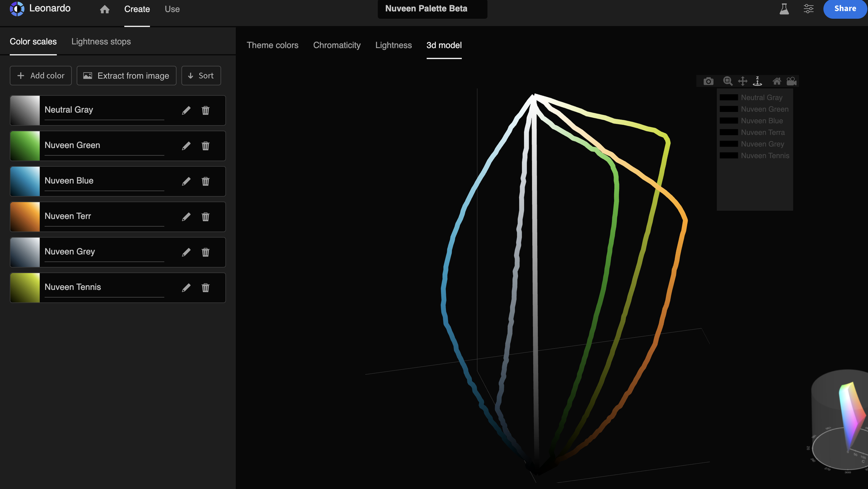The width and height of the screenshot is (868, 489).
Task: Delete the Nuveen Terr scale
Action: coord(206,217)
